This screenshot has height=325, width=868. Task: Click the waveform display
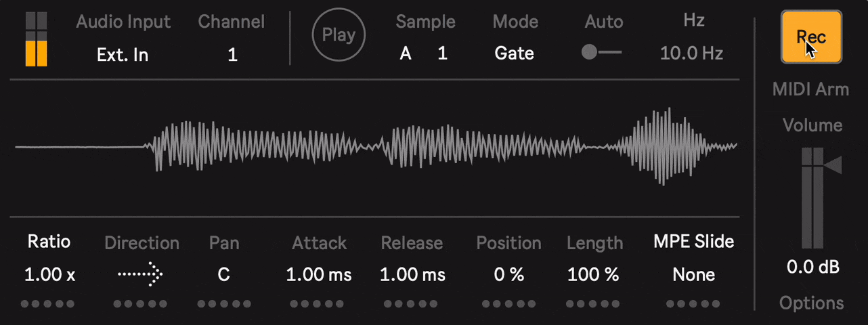click(376, 146)
